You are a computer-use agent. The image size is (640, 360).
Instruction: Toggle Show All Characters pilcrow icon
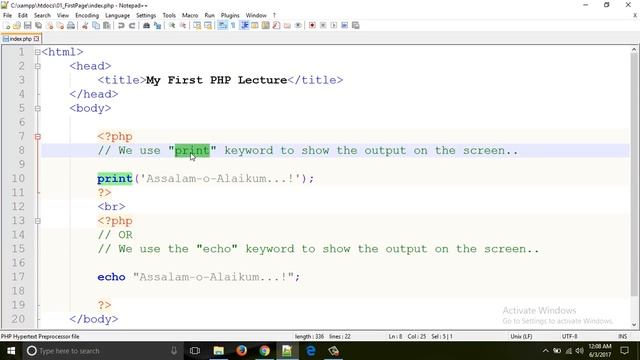click(x=233, y=25)
